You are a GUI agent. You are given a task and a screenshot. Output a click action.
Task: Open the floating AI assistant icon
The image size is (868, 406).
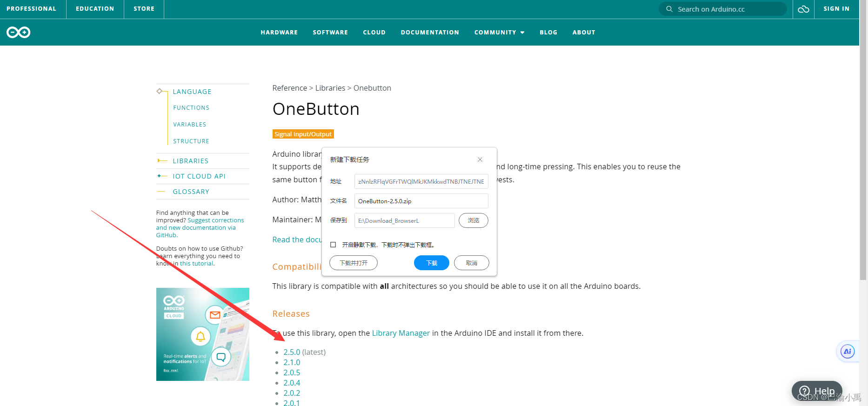(848, 352)
